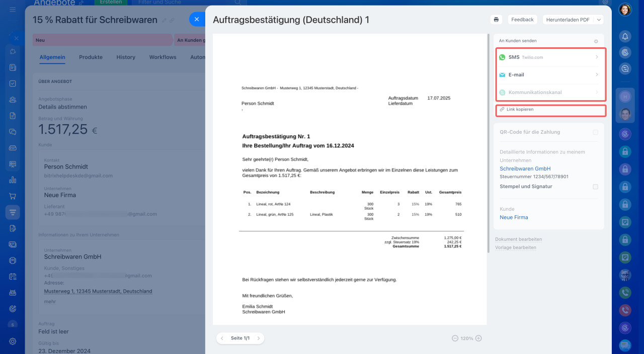Open the checkmark tasks icon in left sidebar
Image resolution: width=644 pixels, height=354 pixels.
13,83
